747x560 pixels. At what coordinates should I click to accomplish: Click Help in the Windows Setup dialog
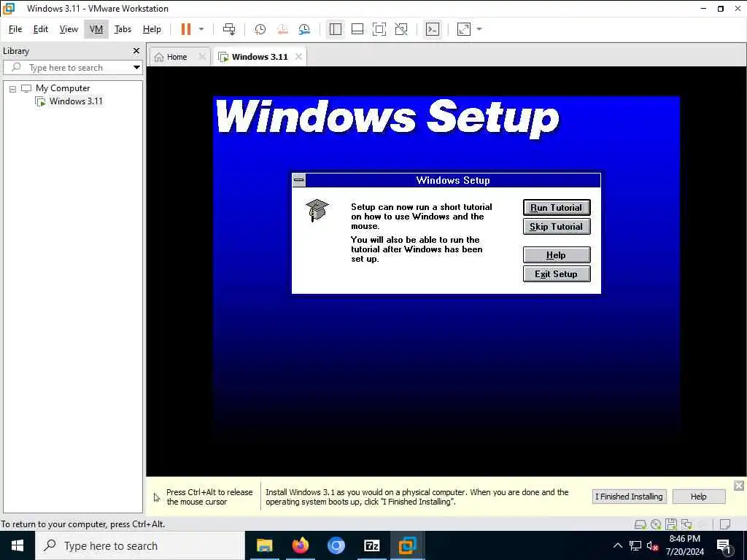(557, 254)
